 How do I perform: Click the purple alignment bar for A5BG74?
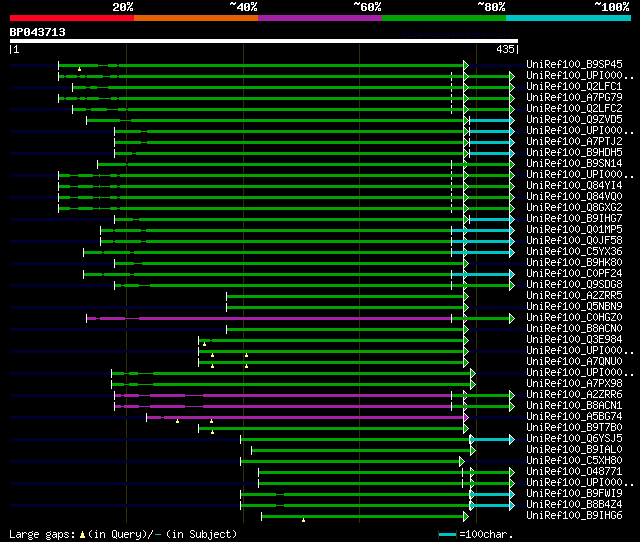click(305, 418)
